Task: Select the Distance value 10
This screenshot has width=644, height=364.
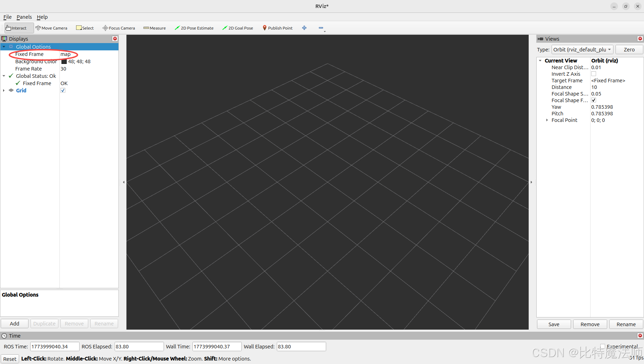Action: 594,87
